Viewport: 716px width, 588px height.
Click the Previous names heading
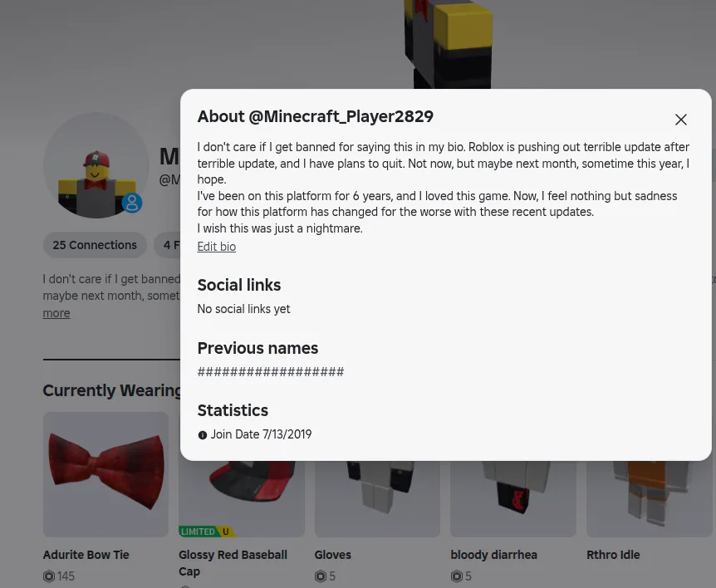257,348
